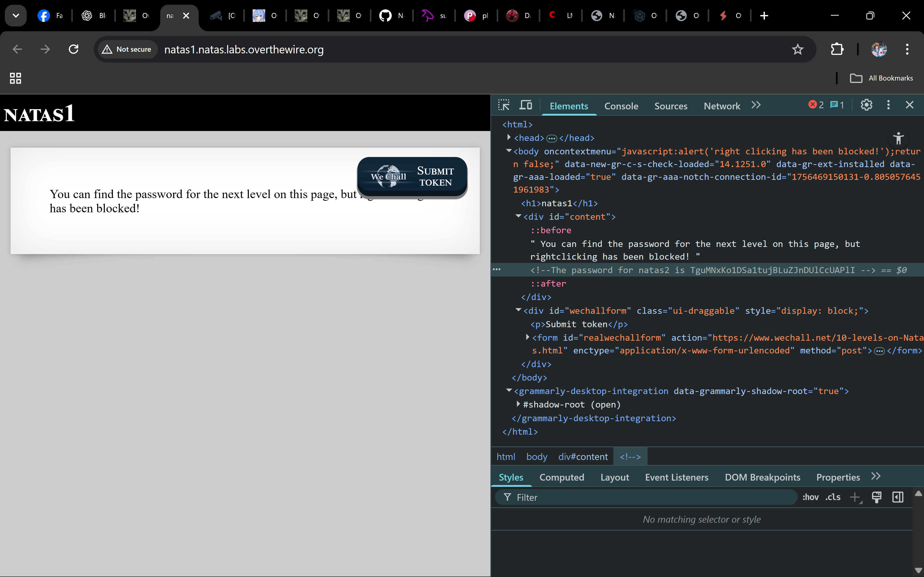The image size is (924, 577).
Task: Click the reload page button
Action: click(74, 49)
